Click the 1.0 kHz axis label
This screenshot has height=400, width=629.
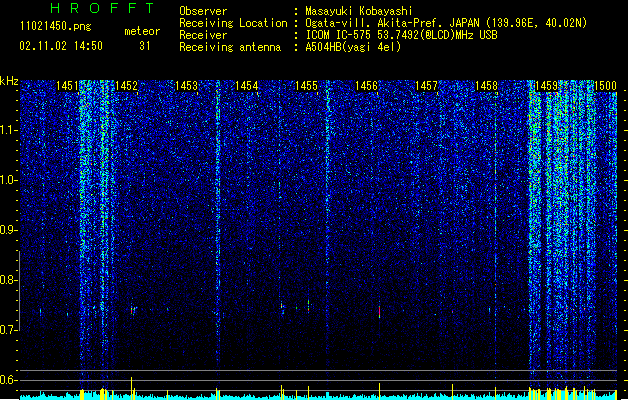pyautogui.click(x=9, y=180)
